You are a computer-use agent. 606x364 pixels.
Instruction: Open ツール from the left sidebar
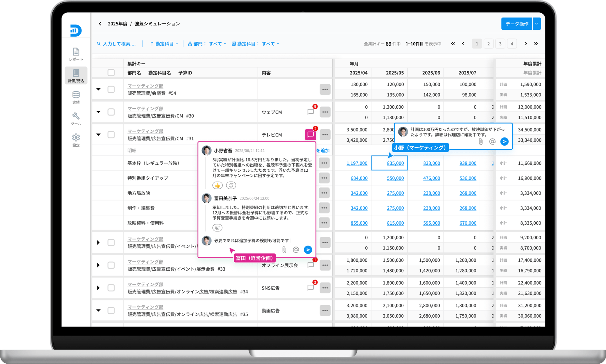[x=76, y=119]
